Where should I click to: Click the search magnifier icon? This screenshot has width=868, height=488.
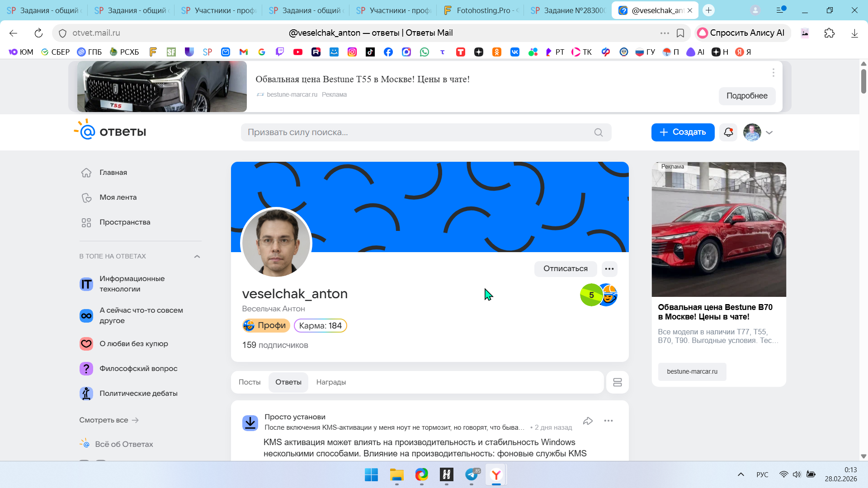[598, 132]
